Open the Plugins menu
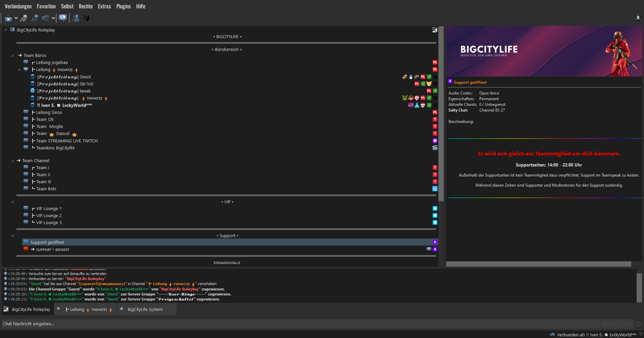 pyautogui.click(x=123, y=6)
